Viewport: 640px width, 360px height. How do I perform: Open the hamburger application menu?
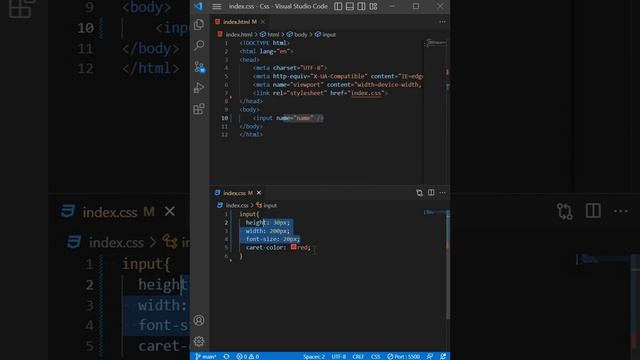click(x=217, y=7)
